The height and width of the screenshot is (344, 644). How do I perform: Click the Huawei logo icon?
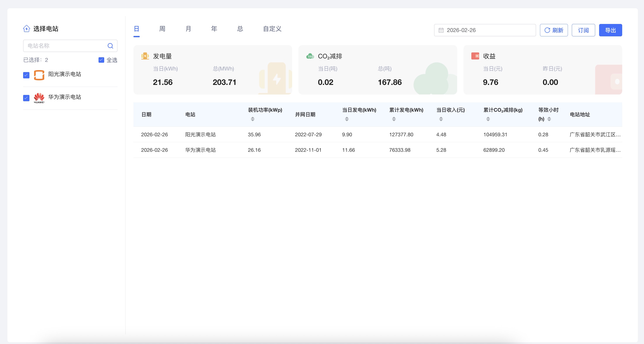39,98
